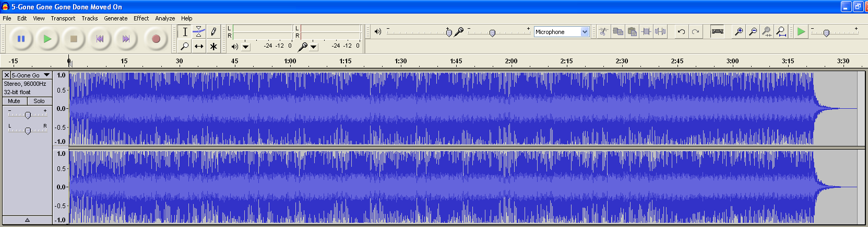Click the input volume slider thumb
This screenshot has height=227, width=868.
tap(492, 33)
